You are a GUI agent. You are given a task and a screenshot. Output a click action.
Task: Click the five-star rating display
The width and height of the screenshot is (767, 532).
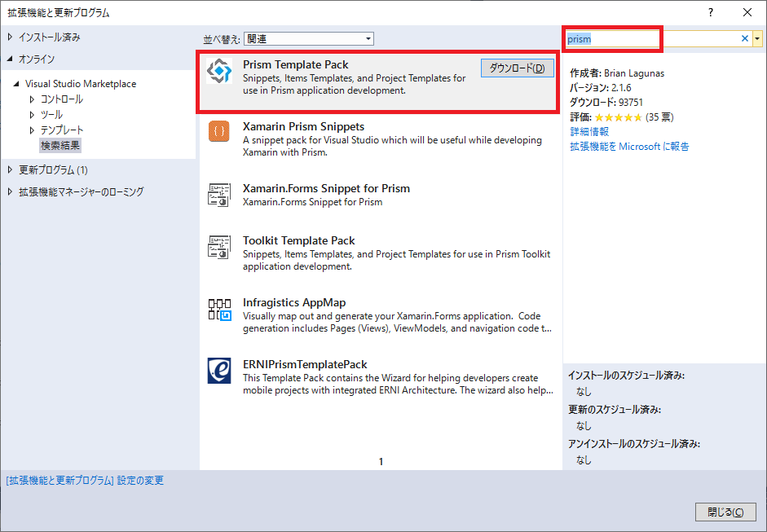tap(619, 117)
